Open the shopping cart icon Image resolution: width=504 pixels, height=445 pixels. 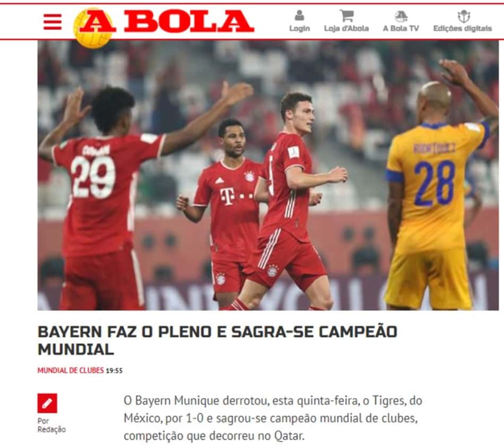pyautogui.click(x=346, y=15)
